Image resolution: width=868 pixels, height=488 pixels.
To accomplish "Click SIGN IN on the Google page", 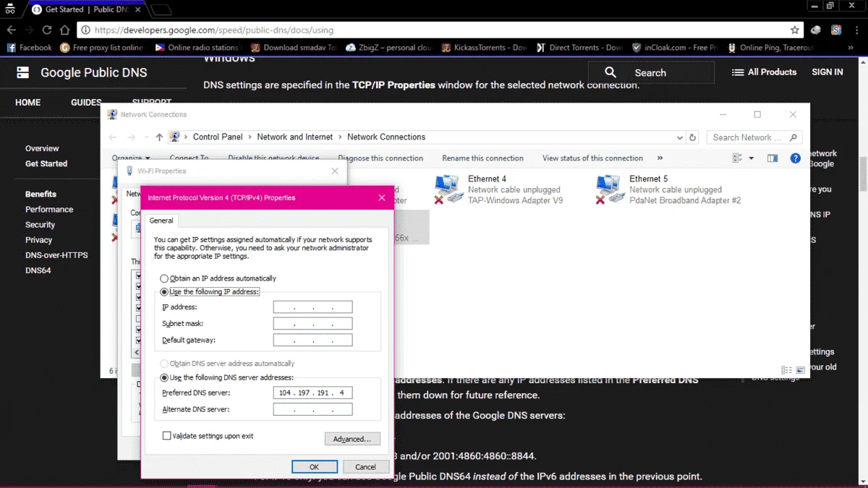I will pyautogui.click(x=827, y=72).
